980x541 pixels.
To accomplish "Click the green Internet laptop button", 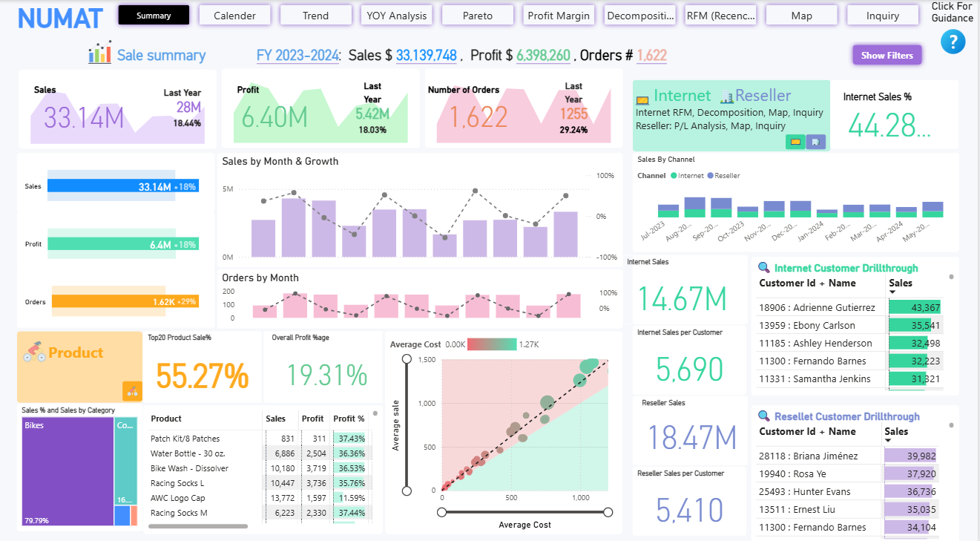I will (x=796, y=141).
